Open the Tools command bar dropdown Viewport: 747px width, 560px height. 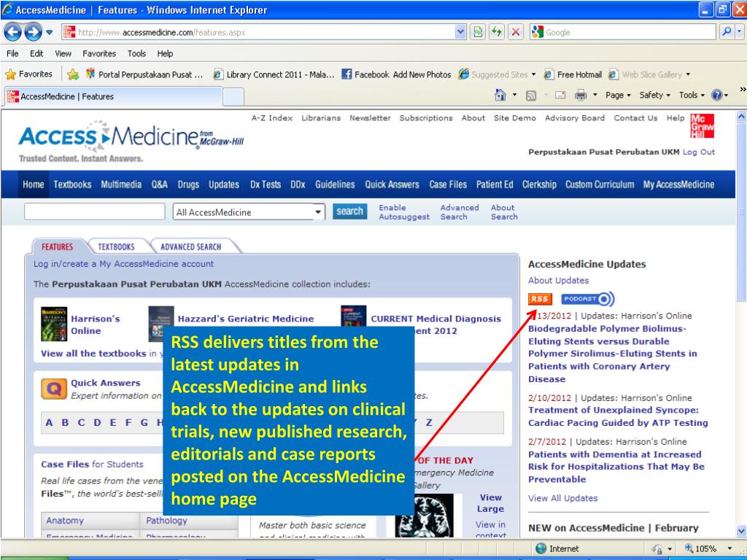(x=692, y=96)
